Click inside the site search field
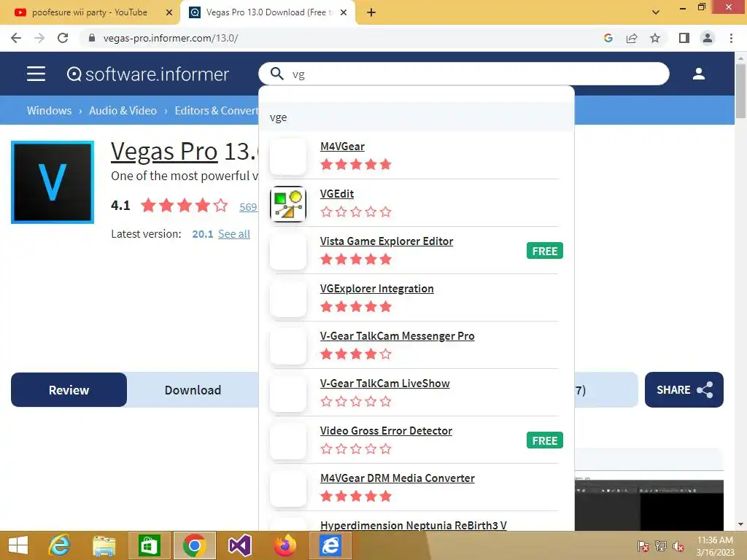The image size is (747, 560). pos(464,74)
